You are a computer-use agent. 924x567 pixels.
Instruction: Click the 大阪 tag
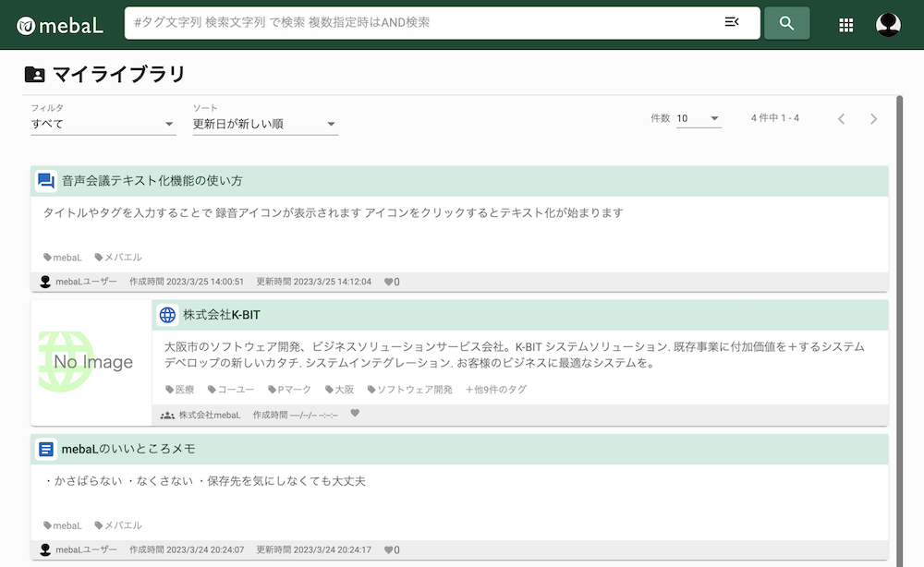339,389
